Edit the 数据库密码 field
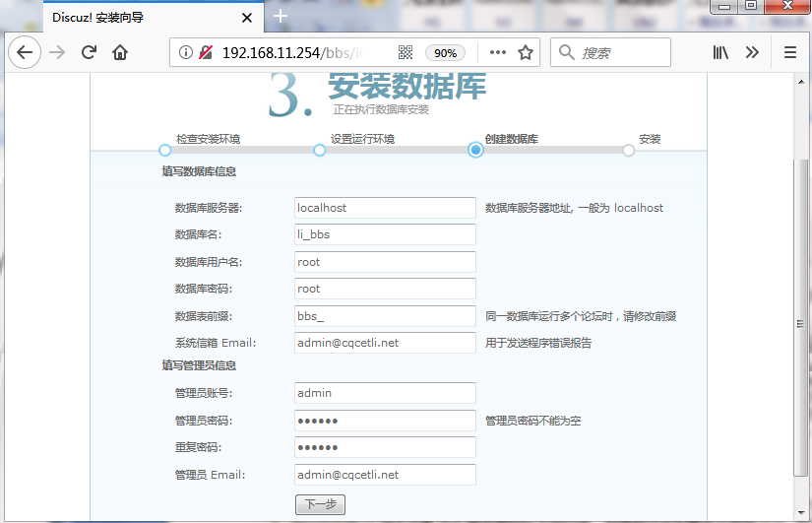The width and height of the screenshot is (812, 523). pyautogui.click(x=385, y=289)
